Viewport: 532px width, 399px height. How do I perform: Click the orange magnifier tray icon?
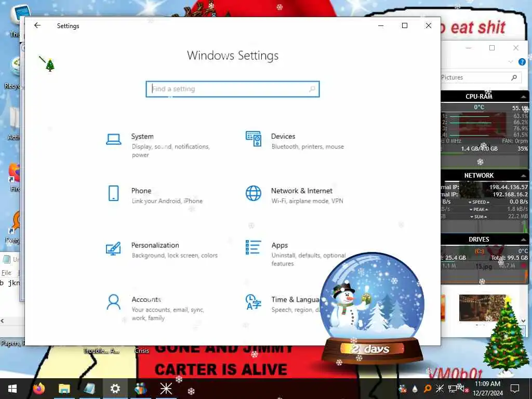[x=428, y=389]
